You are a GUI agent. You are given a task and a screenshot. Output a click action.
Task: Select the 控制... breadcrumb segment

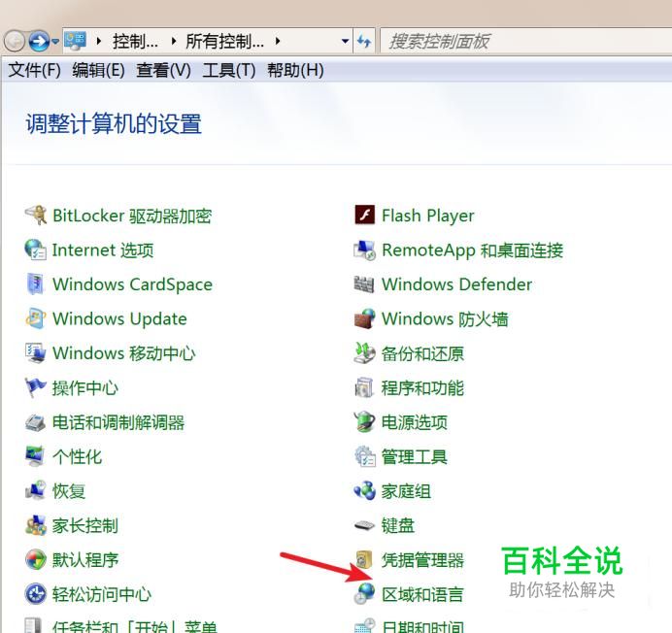pyautogui.click(x=135, y=41)
